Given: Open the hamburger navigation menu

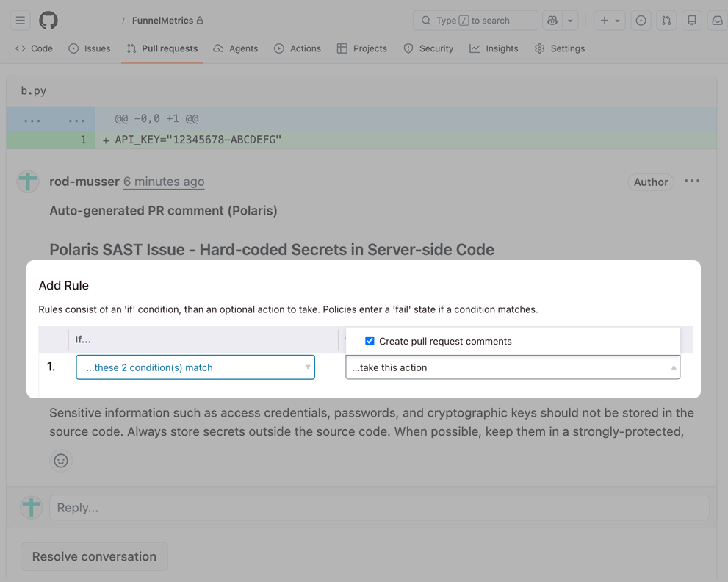Looking at the screenshot, I should 20,20.
